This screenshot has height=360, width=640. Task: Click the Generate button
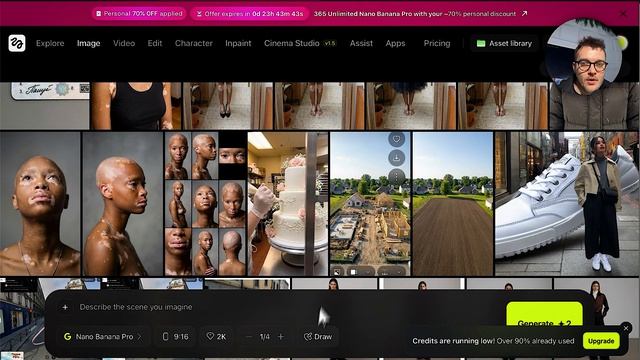pyautogui.click(x=544, y=314)
